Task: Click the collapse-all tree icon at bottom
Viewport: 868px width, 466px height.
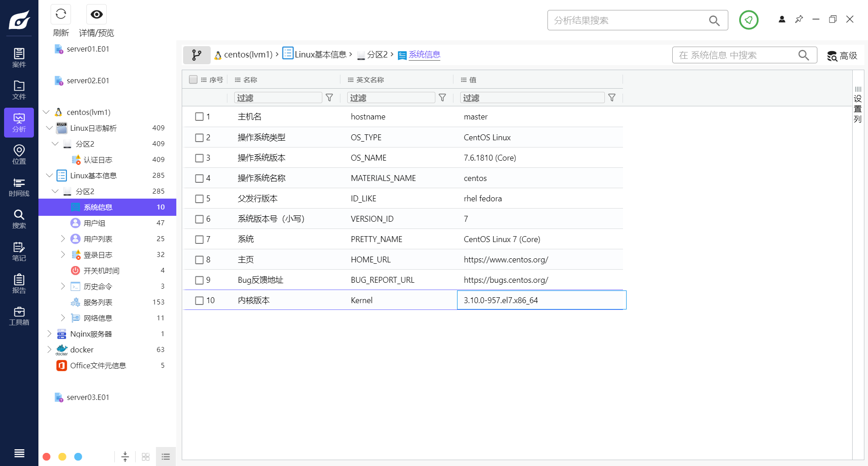Action: pos(125,456)
